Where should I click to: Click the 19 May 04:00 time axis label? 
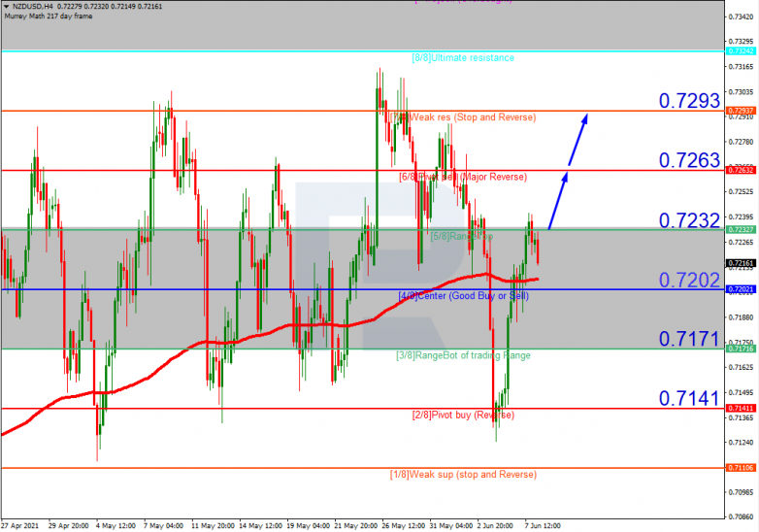pyautogui.click(x=309, y=526)
